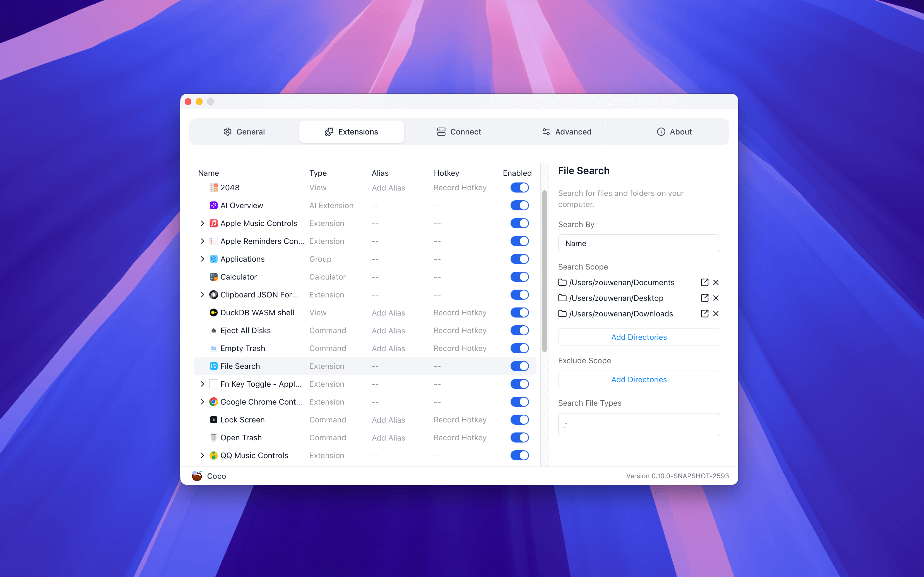Click the Google Chrome extension icon
The width and height of the screenshot is (924, 577).
click(214, 402)
